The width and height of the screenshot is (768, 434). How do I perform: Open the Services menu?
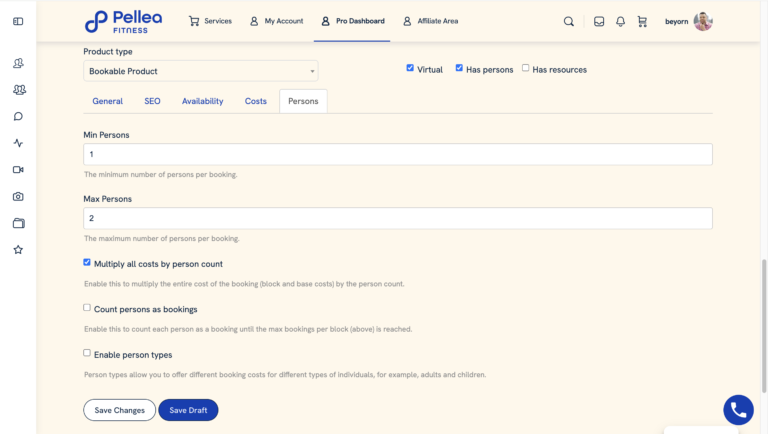[211, 21]
